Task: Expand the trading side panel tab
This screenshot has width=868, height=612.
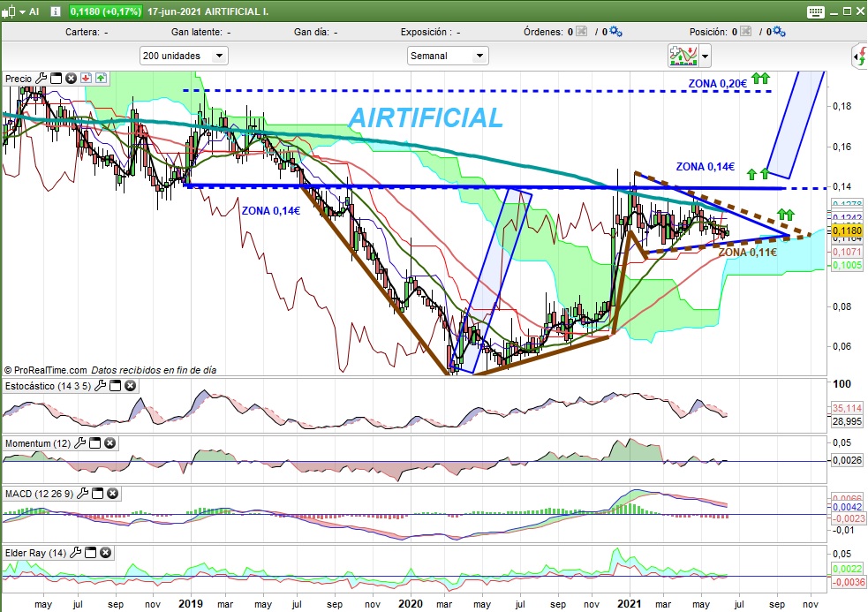Action: point(859,57)
